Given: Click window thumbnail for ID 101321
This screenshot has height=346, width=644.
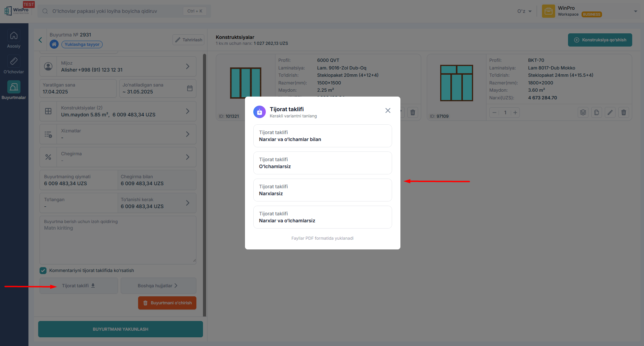Looking at the screenshot, I should point(246,83).
